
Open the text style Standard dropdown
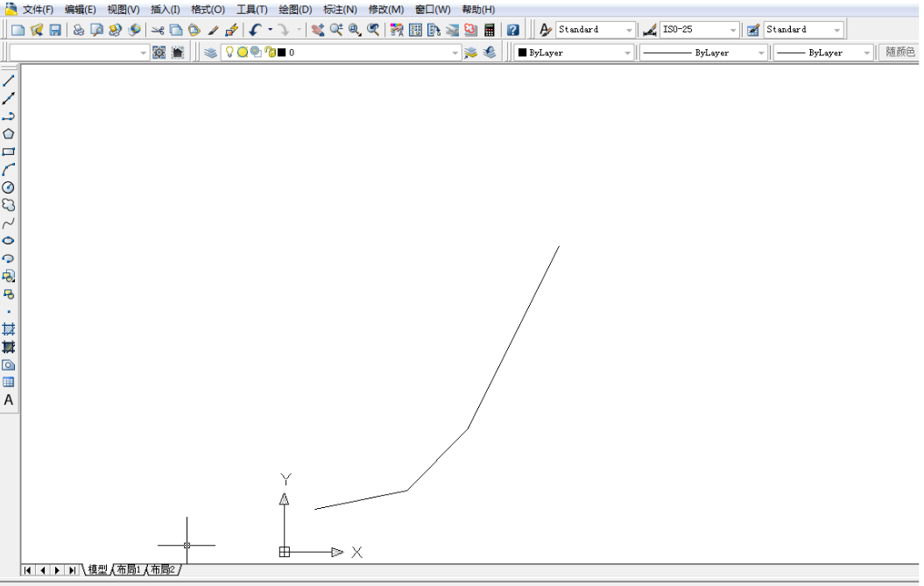[629, 30]
